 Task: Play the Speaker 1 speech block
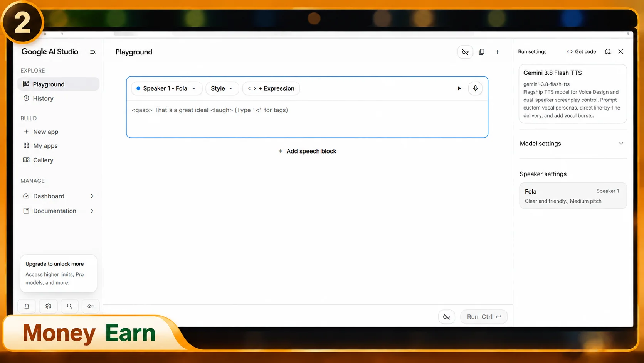[459, 88]
